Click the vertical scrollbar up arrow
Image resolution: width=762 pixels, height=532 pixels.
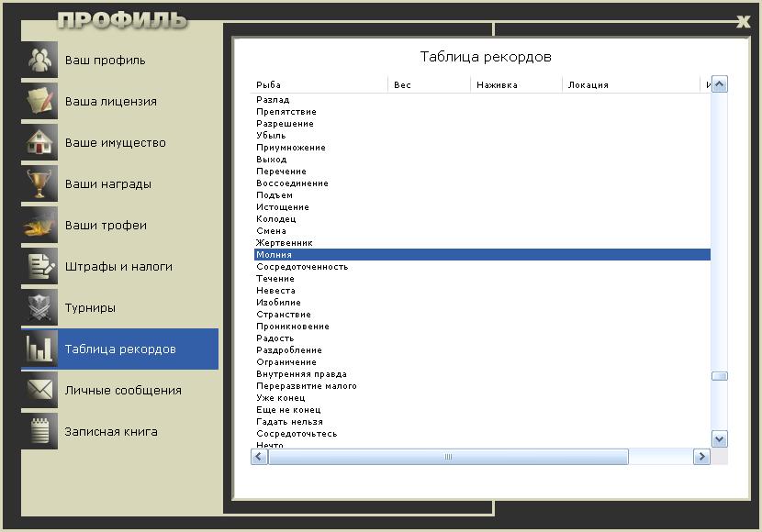(719, 84)
